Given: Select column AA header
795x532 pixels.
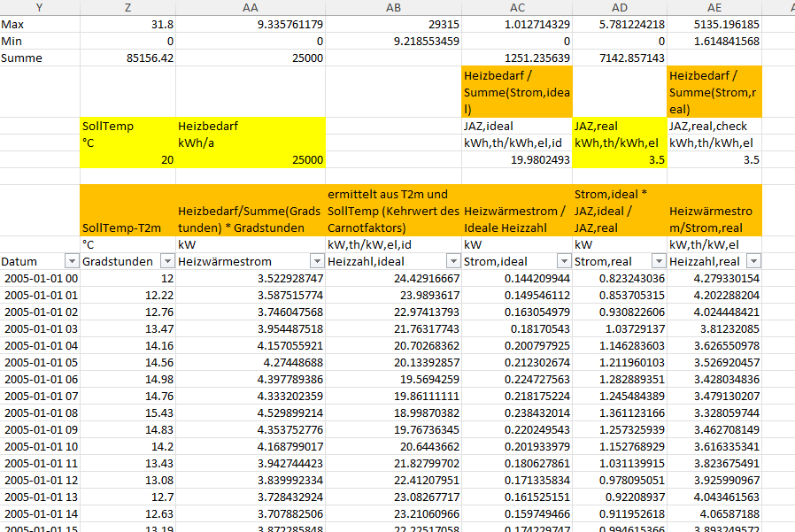Looking at the screenshot, I should (x=251, y=7).
